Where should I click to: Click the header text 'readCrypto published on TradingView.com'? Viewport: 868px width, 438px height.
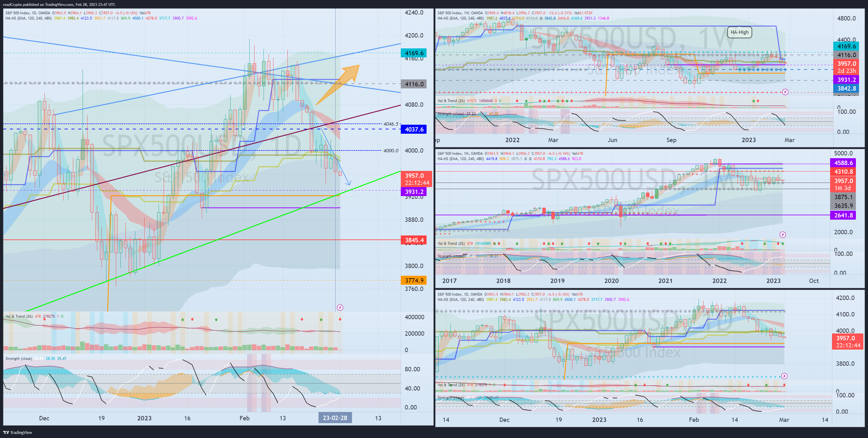(38, 4)
